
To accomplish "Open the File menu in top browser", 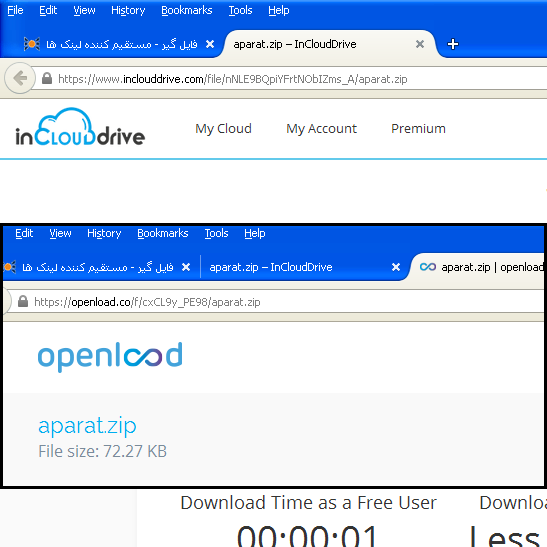I will (x=15, y=10).
